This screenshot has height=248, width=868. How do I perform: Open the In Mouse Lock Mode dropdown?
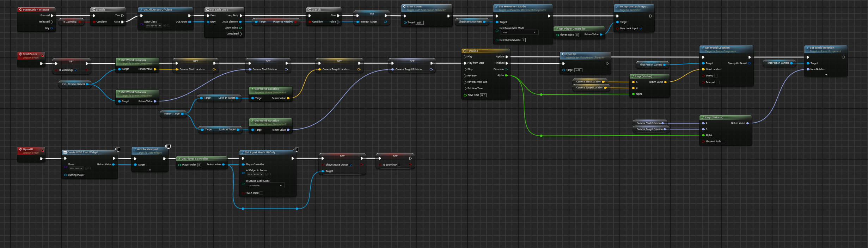pos(265,185)
